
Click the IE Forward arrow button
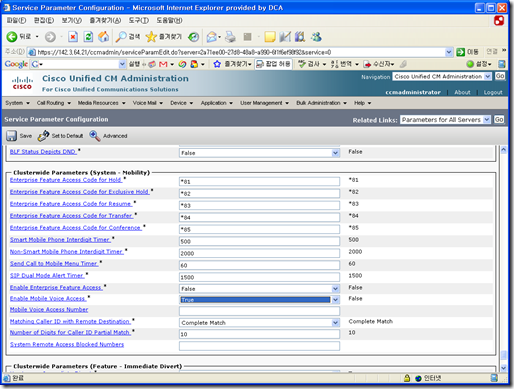point(50,37)
